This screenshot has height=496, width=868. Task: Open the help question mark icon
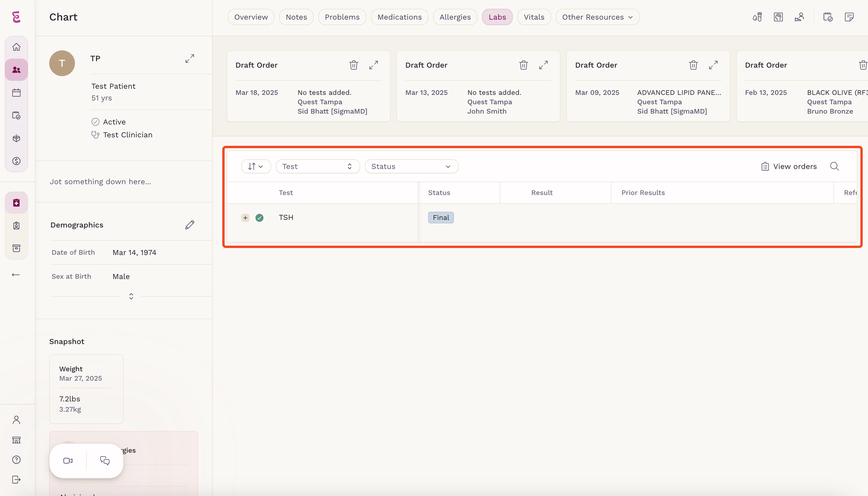pos(16,460)
